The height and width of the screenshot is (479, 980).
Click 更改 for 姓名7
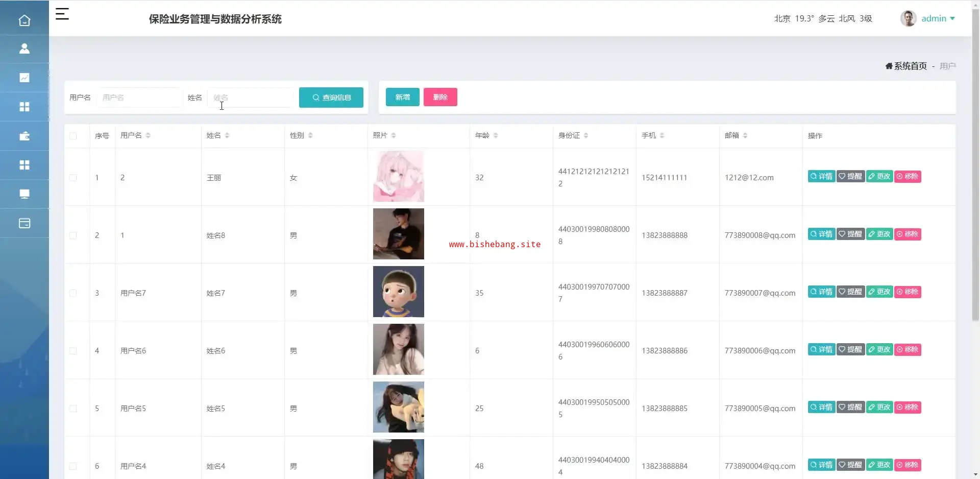tap(879, 292)
